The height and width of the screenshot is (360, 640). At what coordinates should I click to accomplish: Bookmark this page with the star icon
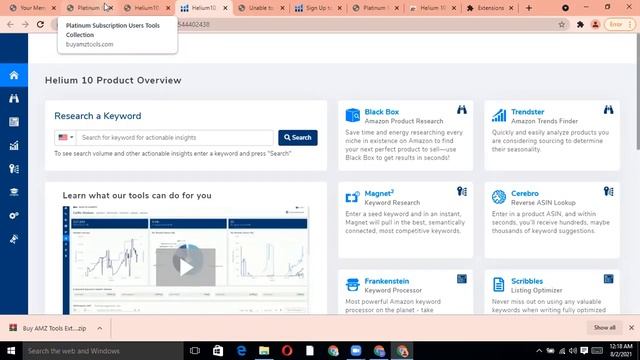(x=562, y=24)
